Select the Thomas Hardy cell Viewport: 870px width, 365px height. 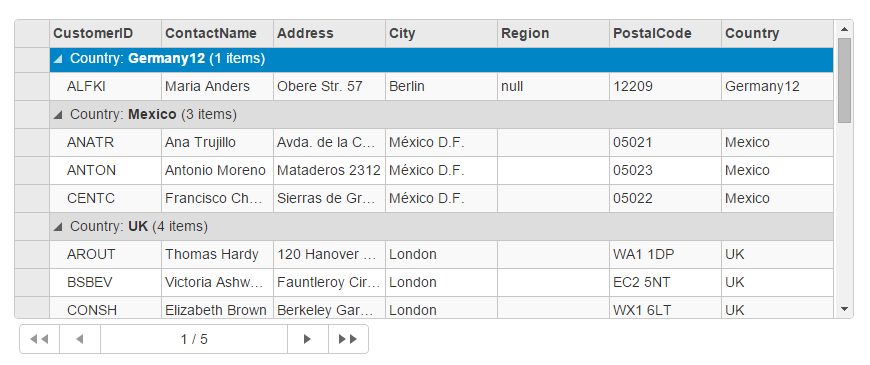click(x=218, y=255)
